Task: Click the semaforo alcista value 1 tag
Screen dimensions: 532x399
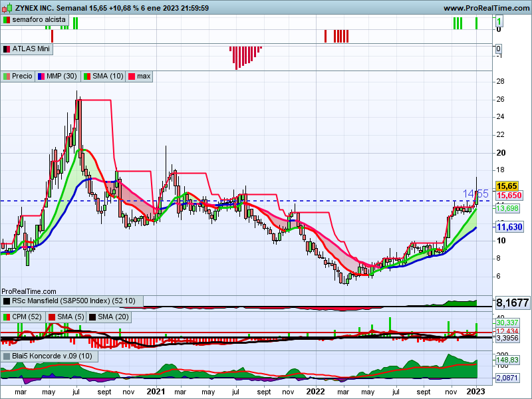Action: pos(499,23)
